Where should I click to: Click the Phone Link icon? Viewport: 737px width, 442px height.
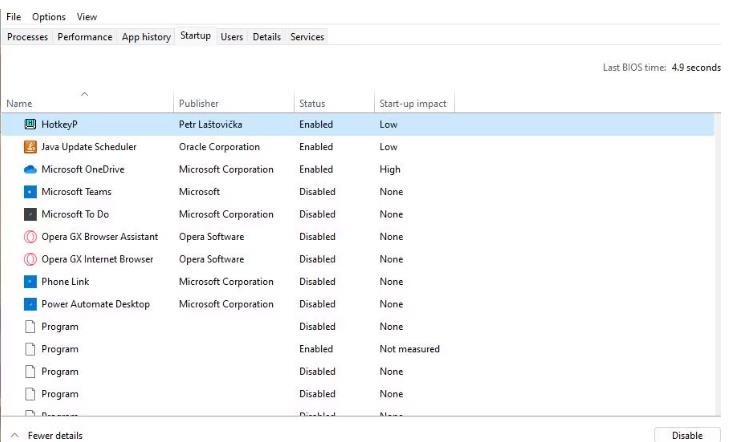point(30,282)
